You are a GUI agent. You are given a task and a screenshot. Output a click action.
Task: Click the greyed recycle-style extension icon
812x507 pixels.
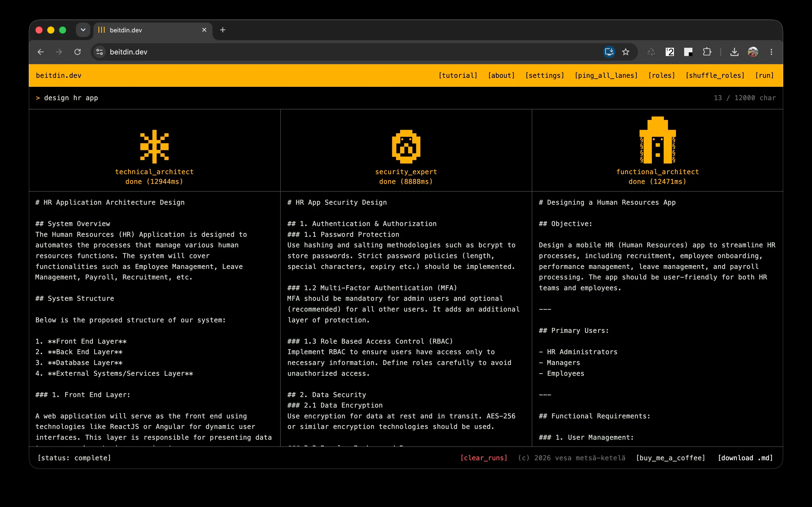click(651, 52)
